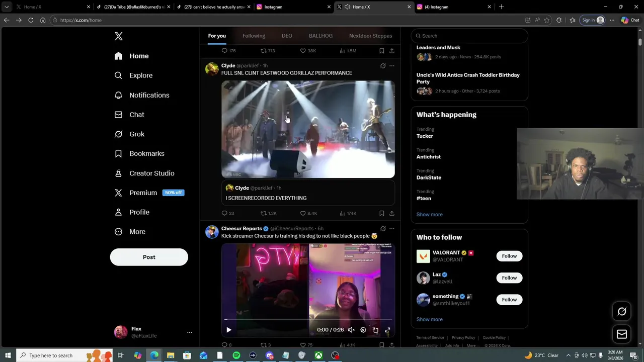Click browser refresh button
Screen dimensions: 644x362
coord(31,20)
